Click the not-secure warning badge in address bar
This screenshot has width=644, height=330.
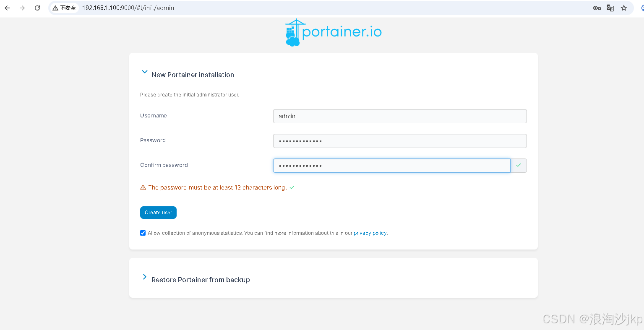tap(64, 8)
